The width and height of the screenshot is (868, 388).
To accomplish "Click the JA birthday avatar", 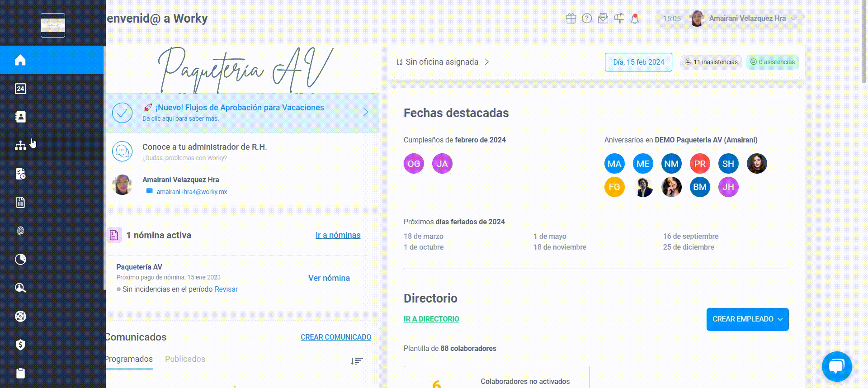I will tap(442, 164).
